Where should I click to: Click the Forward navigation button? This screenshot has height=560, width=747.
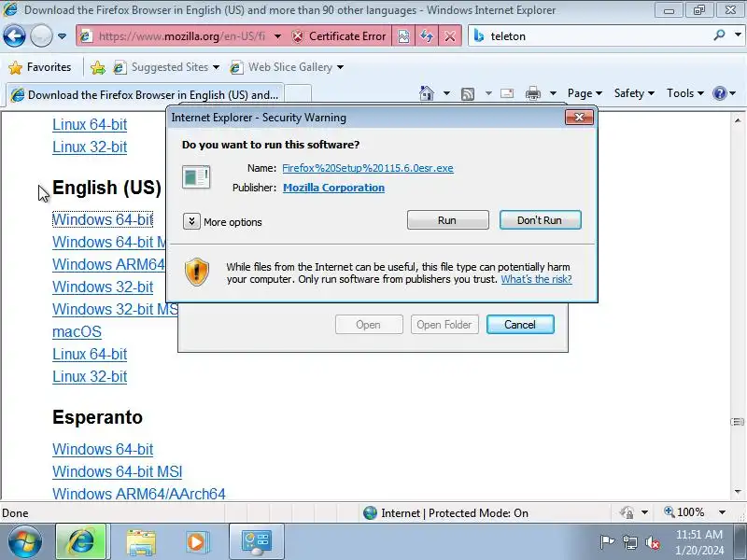pos(41,35)
